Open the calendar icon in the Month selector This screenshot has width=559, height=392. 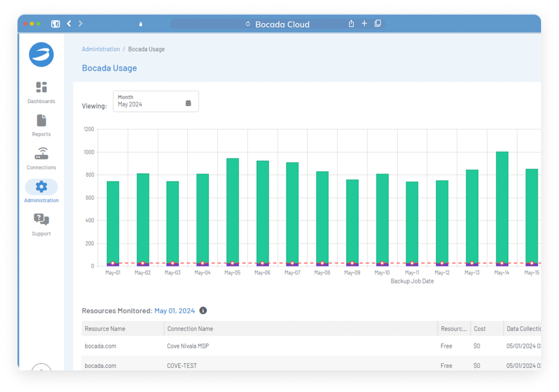point(188,103)
